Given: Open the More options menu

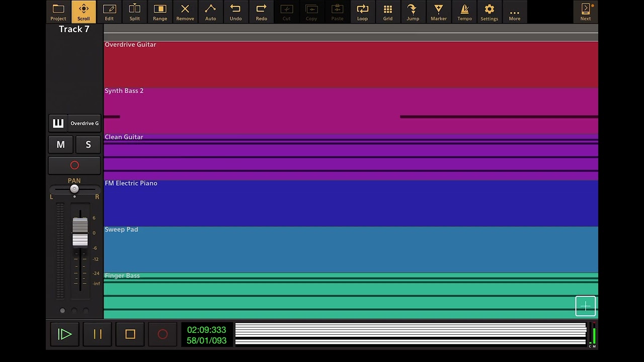Looking at the screenshot, I should pyautogui.click(x=515, y=12).
